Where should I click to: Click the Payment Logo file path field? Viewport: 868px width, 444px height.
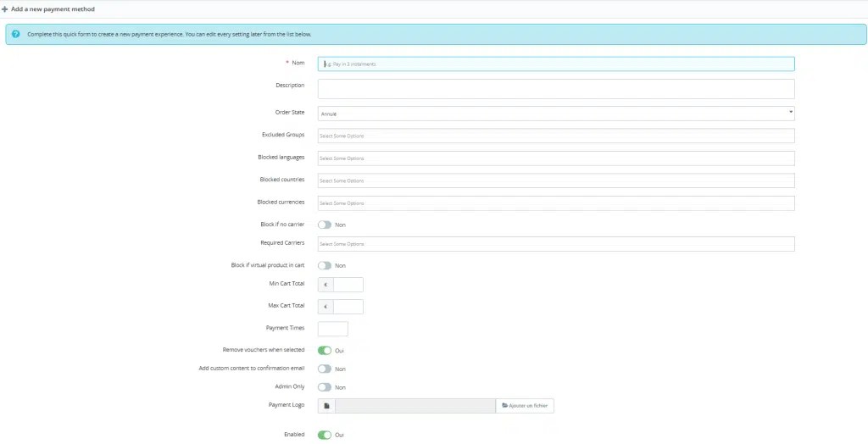(415, 406)
